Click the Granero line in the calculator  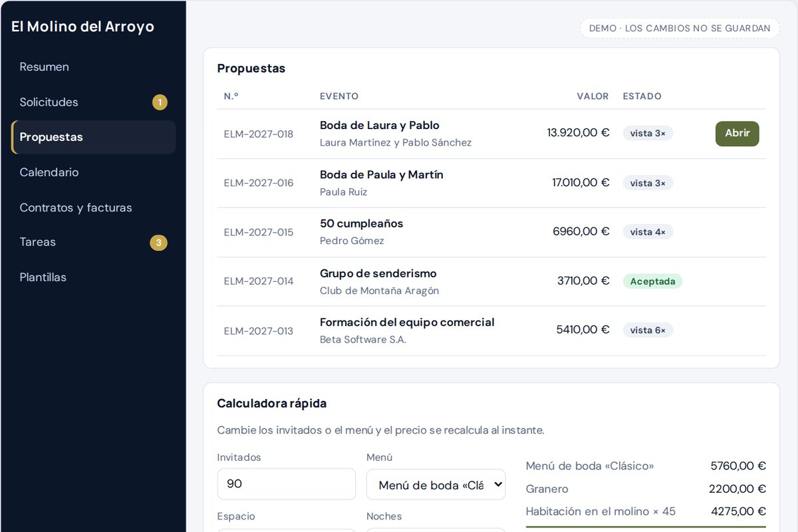[x=646, y=489]
